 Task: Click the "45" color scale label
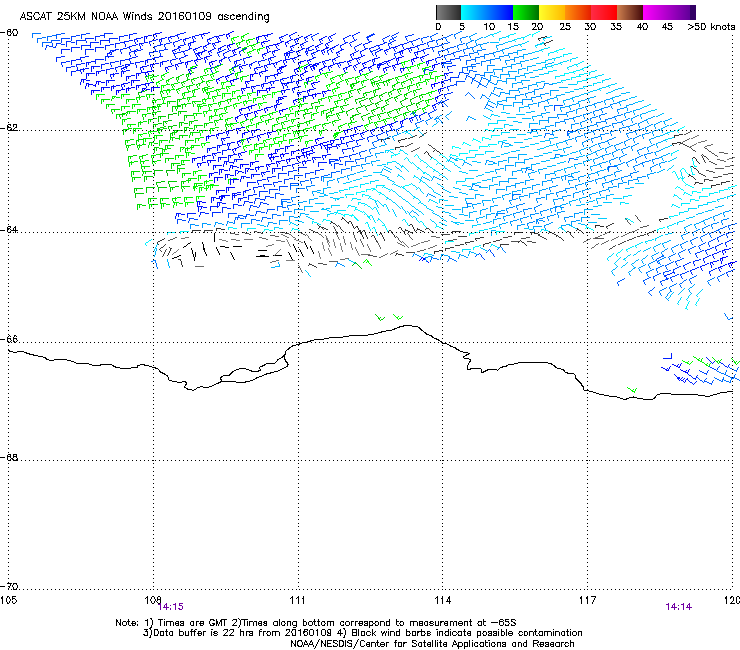(x=667, y=27)
